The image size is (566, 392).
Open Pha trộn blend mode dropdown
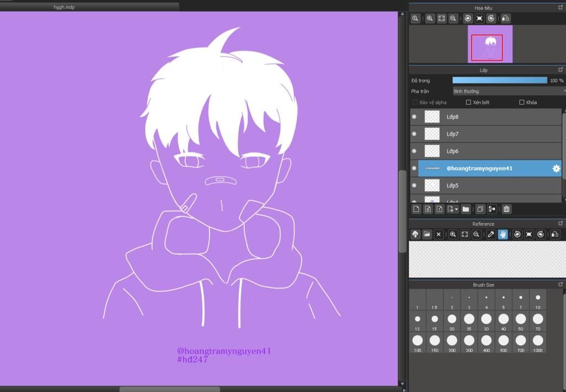click(x=509, y=91)
